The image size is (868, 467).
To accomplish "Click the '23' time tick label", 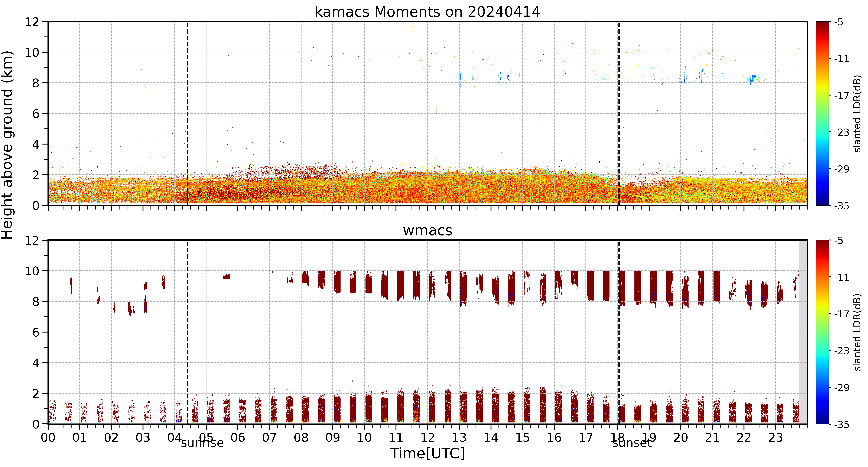I will coord(776,438).
